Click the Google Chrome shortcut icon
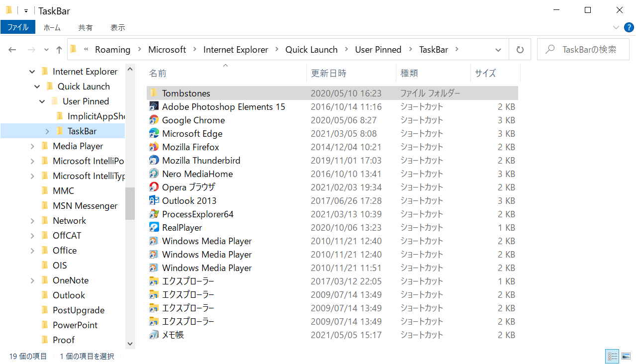 (154, 120)
